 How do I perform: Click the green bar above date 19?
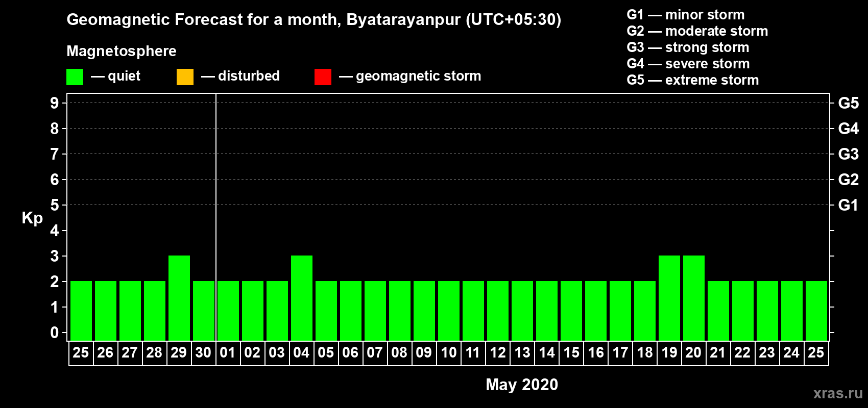[669, 298]
